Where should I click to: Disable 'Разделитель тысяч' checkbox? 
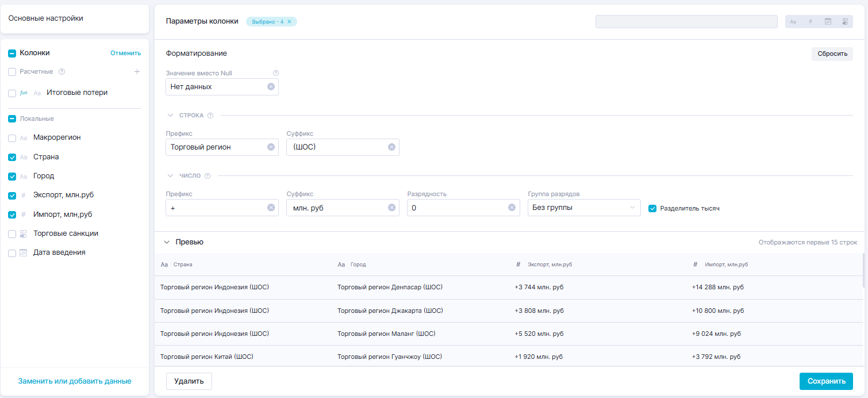[652, 208]
